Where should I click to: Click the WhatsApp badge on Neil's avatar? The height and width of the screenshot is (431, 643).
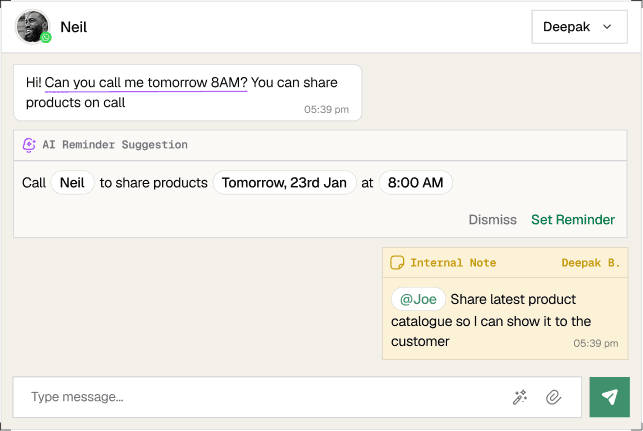coord(46,38)
